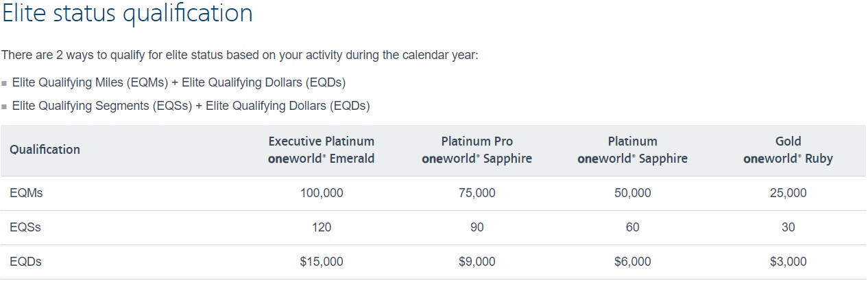Click the Executive Platinum column header

(x=322, y=150)
